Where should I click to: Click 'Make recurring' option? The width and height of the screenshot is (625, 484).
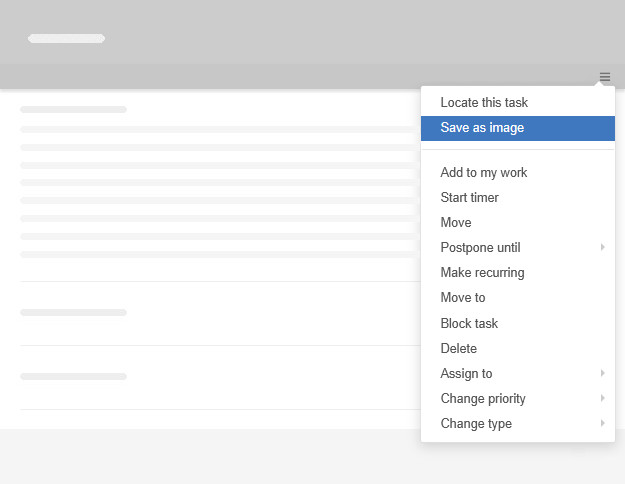tap(482, 273)
